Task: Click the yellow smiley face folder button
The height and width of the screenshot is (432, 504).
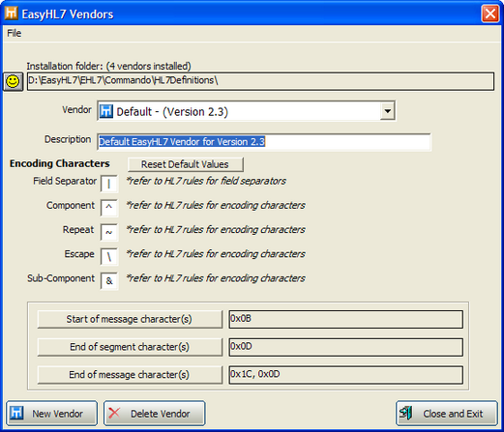Action: [14, 81]
